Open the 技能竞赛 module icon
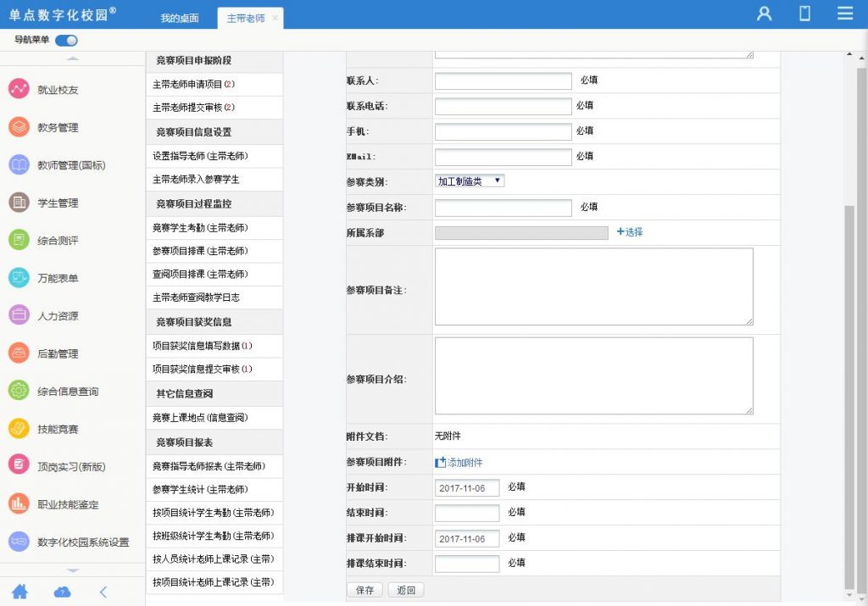The image size is (868, 606). coord(19,428)
